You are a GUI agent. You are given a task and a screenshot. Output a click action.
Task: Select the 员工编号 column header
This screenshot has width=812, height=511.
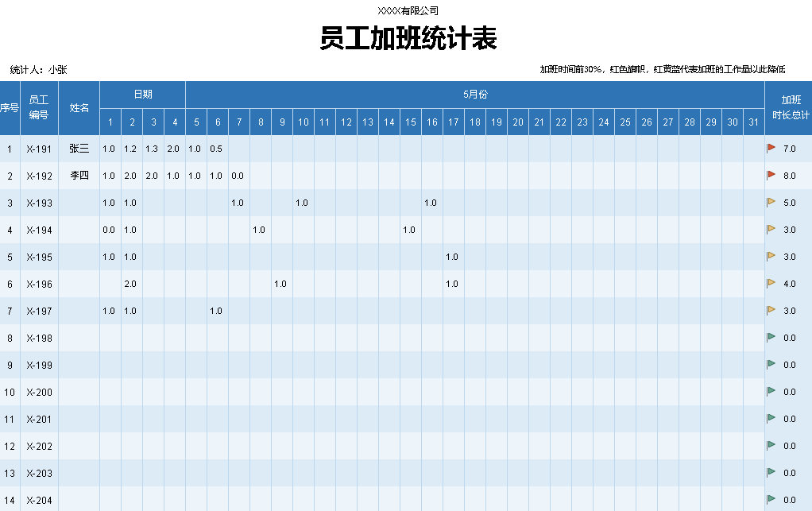pos(39,107)
